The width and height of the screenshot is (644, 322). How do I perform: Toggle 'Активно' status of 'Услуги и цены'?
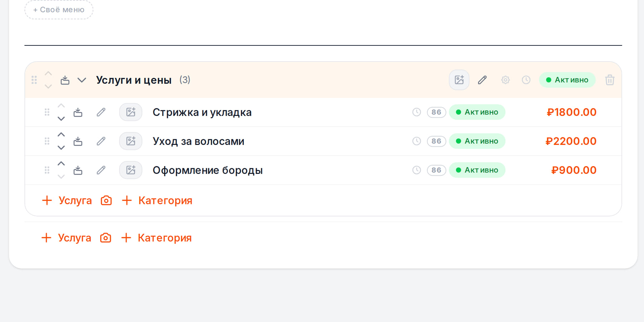click(567, 80)
